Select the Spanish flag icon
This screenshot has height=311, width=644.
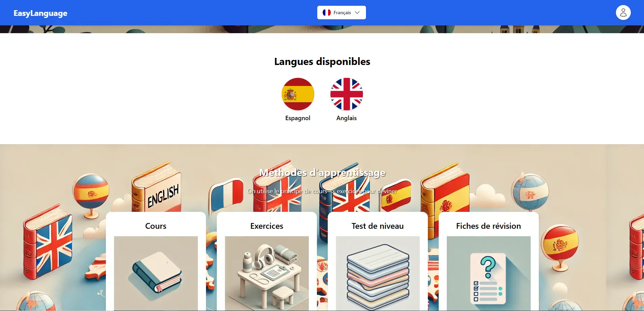(298, 94)
